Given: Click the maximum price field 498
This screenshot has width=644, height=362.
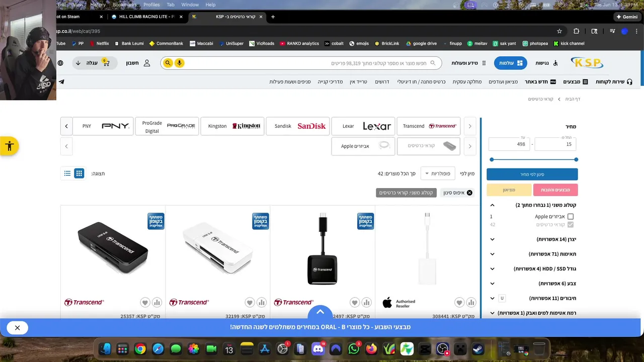Looking at the screenshot, I should coord(509,144).
